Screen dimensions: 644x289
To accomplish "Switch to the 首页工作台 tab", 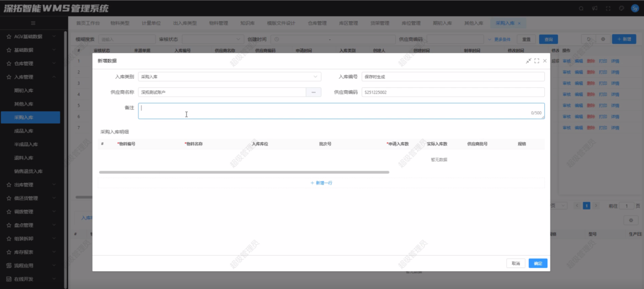I will coord(88,23).
